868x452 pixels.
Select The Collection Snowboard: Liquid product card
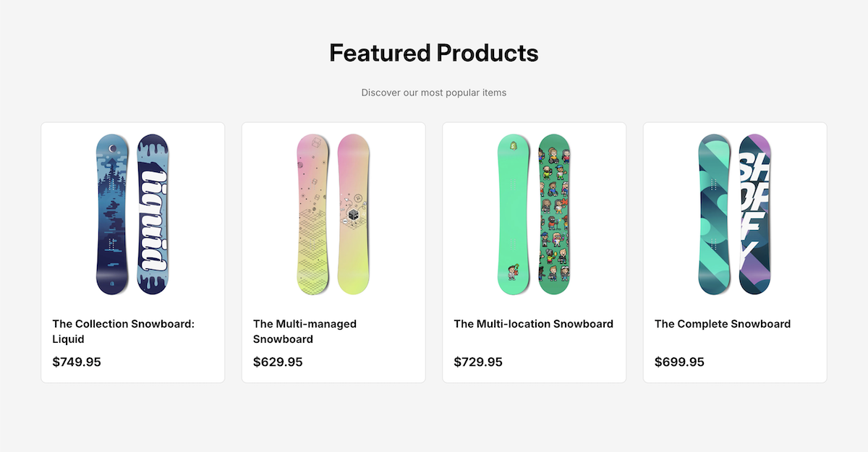pos(132,252)
